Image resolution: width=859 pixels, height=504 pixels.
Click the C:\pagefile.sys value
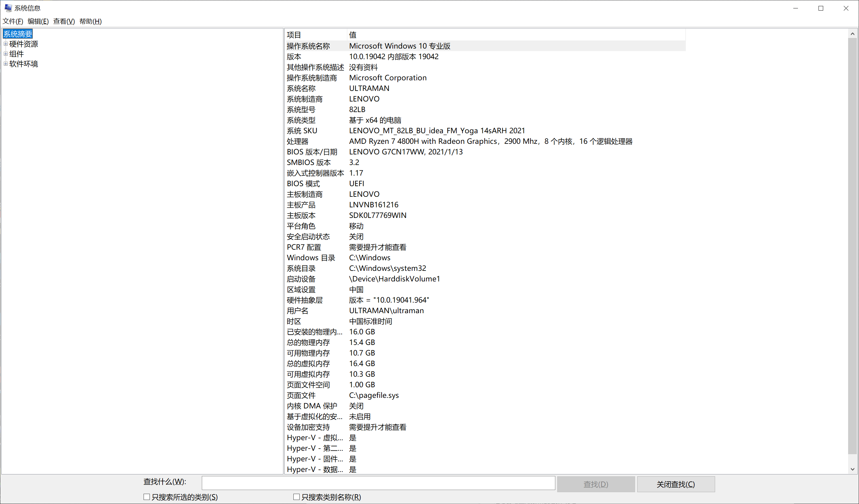coord(374,395)
